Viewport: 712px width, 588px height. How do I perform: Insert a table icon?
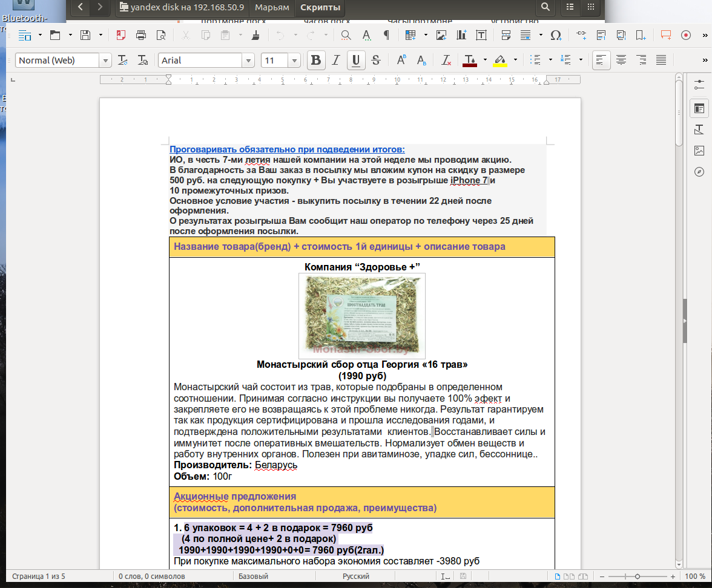(410, 35)
